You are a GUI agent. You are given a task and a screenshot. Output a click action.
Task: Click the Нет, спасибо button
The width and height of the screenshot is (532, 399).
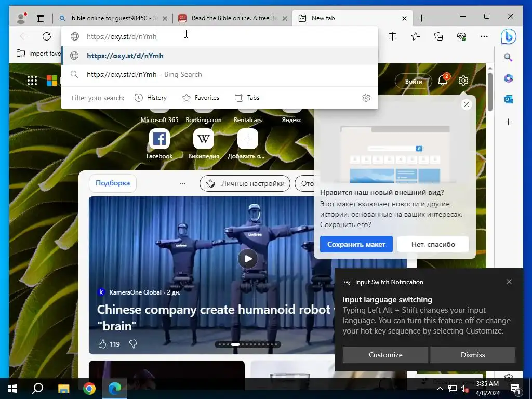(x=433, y=244)
